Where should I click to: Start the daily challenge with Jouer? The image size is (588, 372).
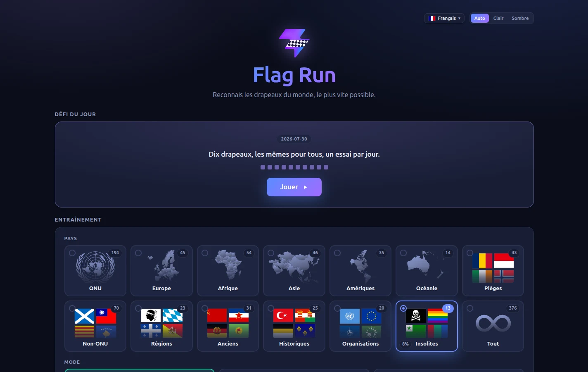pos(294,187)
